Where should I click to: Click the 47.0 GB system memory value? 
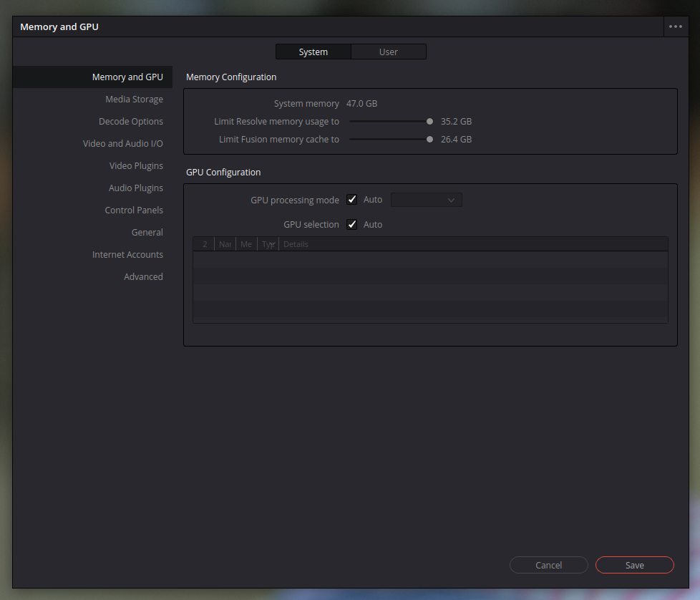click(x=361, y=104)
